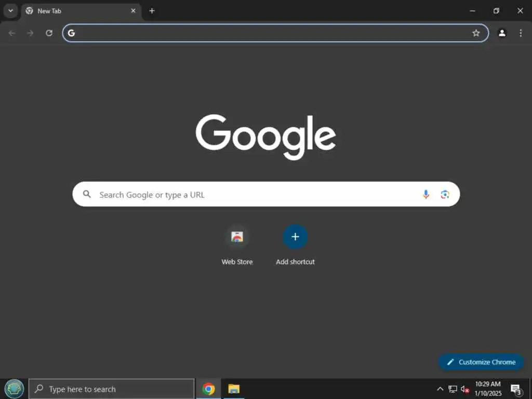Open Chrome's three-dot menu

(521, 33)
